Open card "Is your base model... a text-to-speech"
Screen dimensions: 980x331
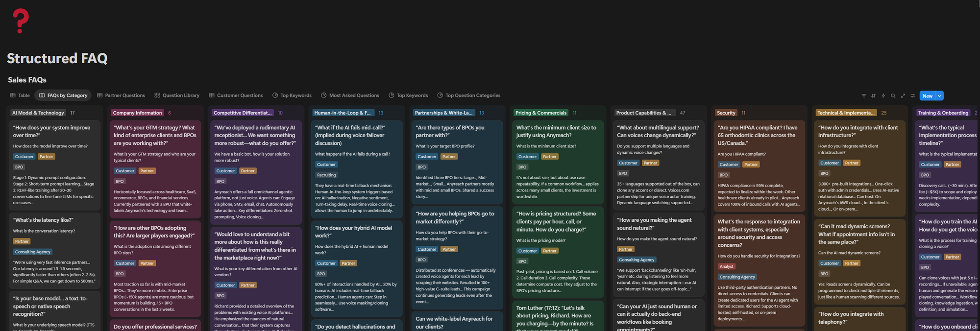54,311
